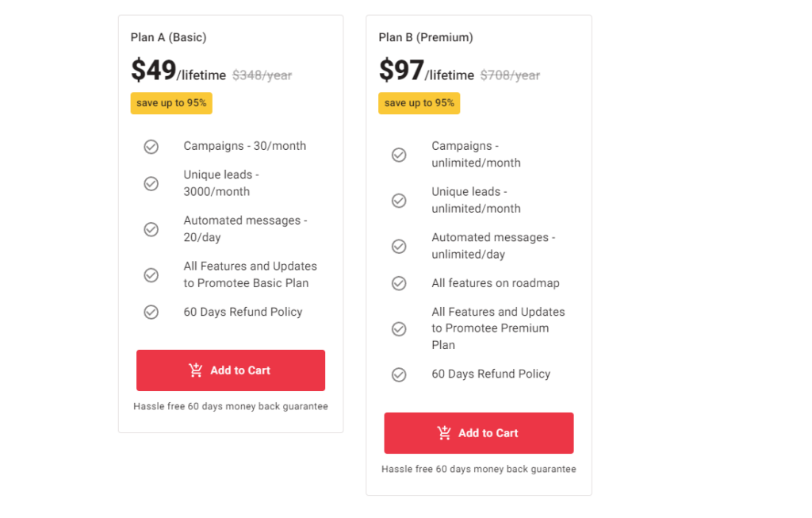
Task: Click the Plan B save up to 95% badge
Action: click(x=419, y=103)
